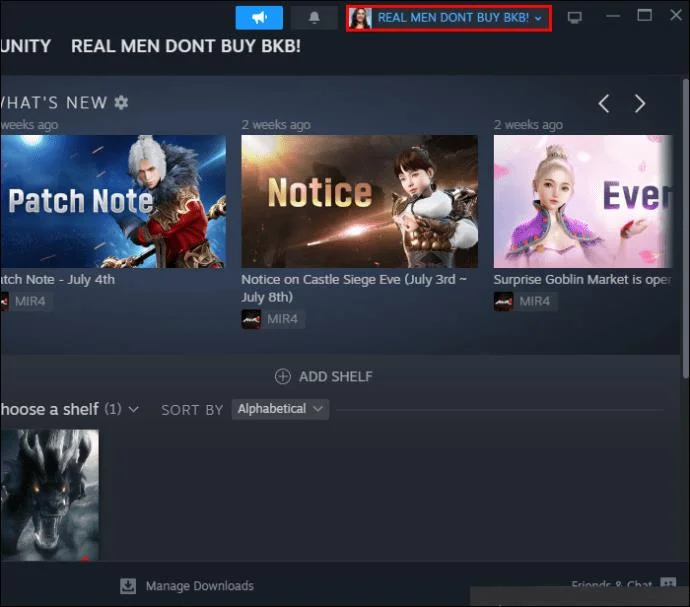
Task: Click MIR4 game icon under Castle Siege notice
Action: [251, 319]
